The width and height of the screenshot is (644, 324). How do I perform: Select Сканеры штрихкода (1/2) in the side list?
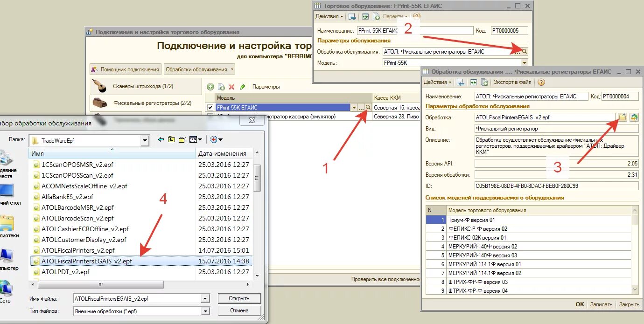[146, 86]
